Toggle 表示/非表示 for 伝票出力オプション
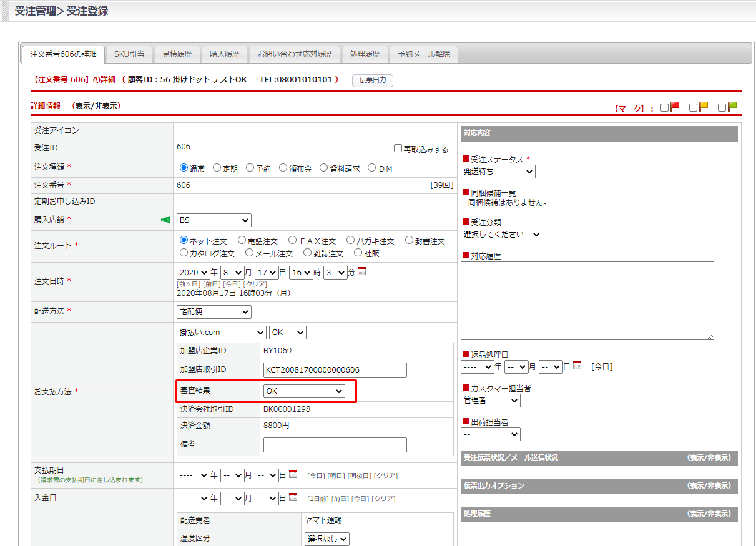 (709, 485)
